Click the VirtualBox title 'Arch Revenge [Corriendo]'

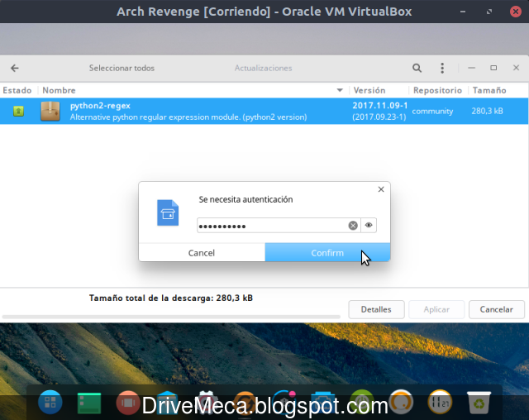[193, 12]
